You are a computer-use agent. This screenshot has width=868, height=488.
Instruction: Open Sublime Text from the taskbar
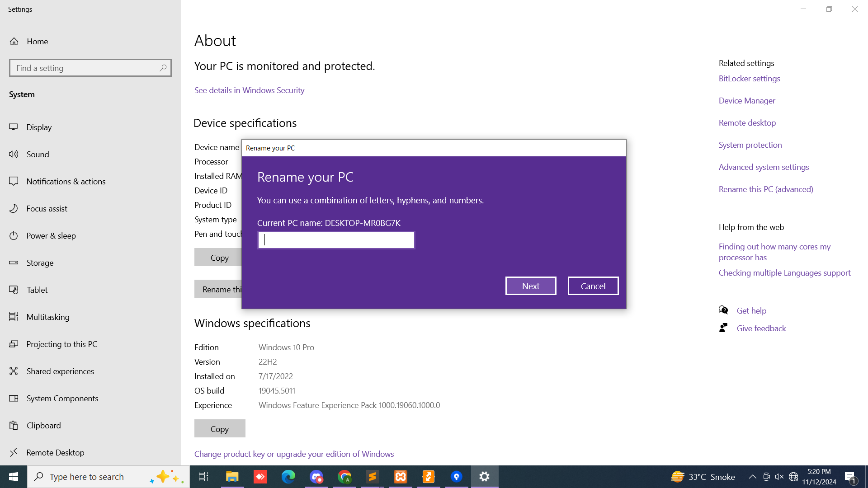coord(373,477)
